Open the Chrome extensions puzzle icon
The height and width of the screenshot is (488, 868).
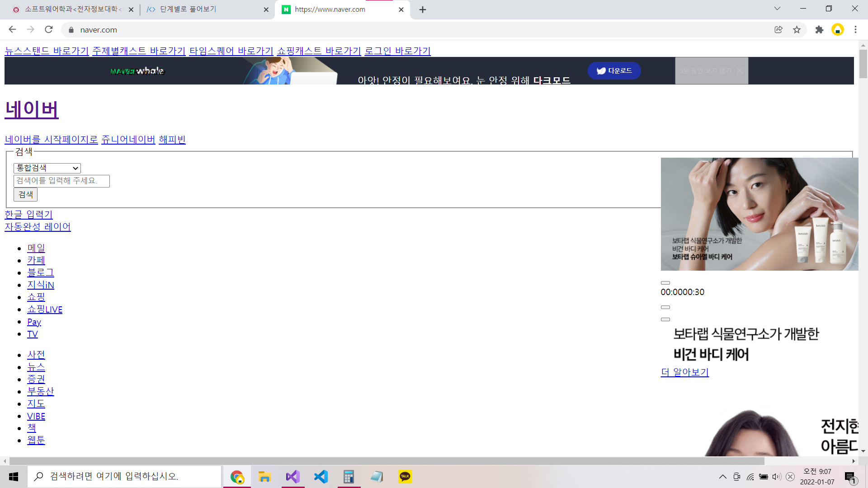click(819, 30)
